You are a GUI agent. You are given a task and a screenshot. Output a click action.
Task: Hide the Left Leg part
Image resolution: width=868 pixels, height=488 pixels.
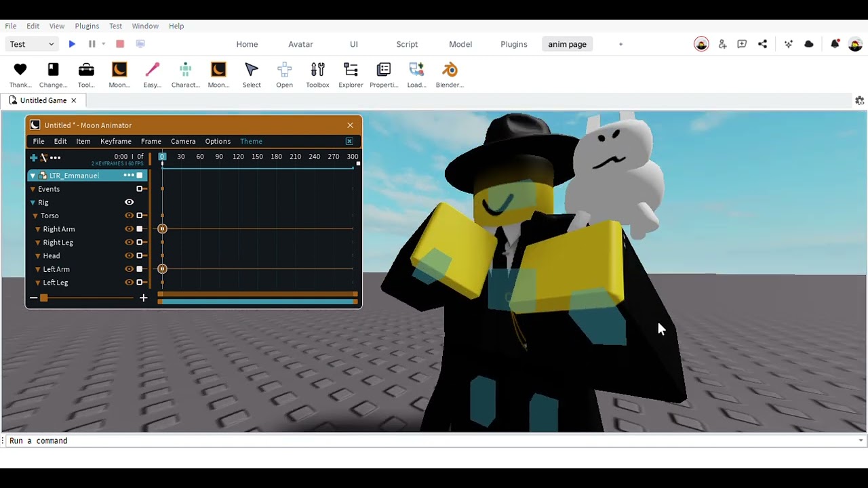[x=129, y=283]
